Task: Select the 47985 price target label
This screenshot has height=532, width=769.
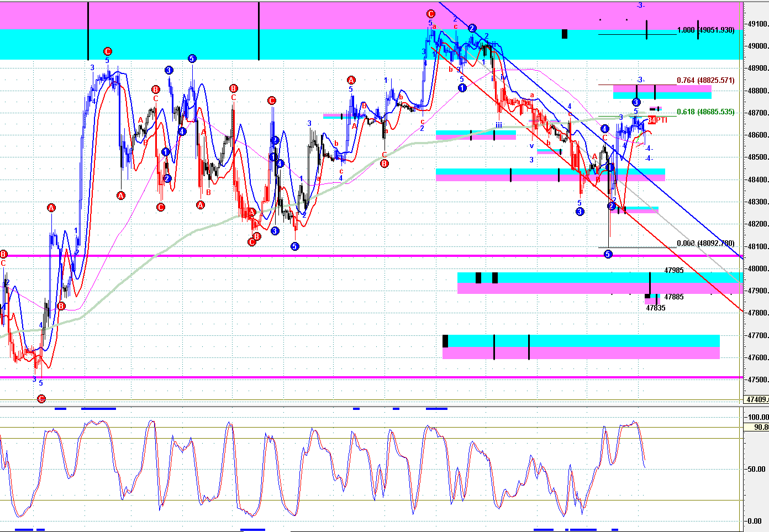Action: tap(673, 270)
